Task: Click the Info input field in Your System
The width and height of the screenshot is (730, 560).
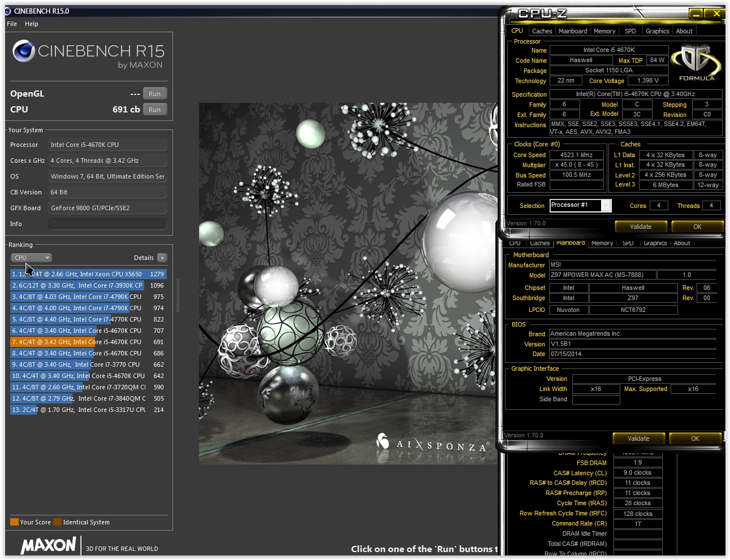Action: pyautogui.click(x=107, y=224)
